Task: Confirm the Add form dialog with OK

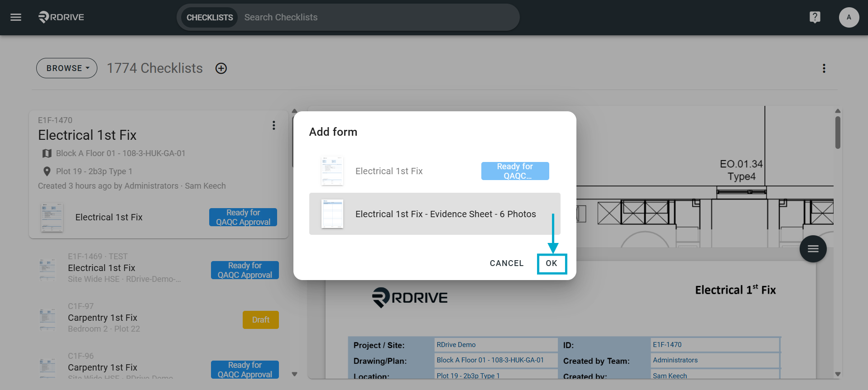Action: tap(551, 263)
